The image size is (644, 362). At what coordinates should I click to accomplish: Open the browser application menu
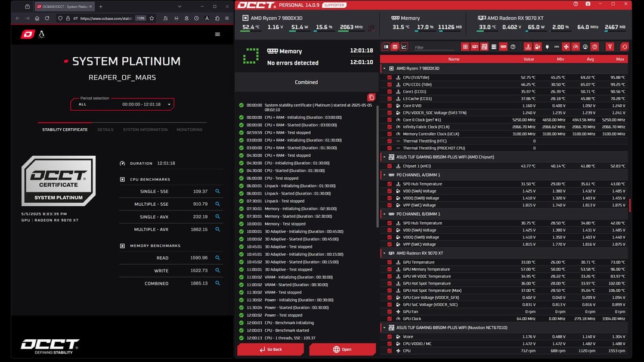pos(227,18)
